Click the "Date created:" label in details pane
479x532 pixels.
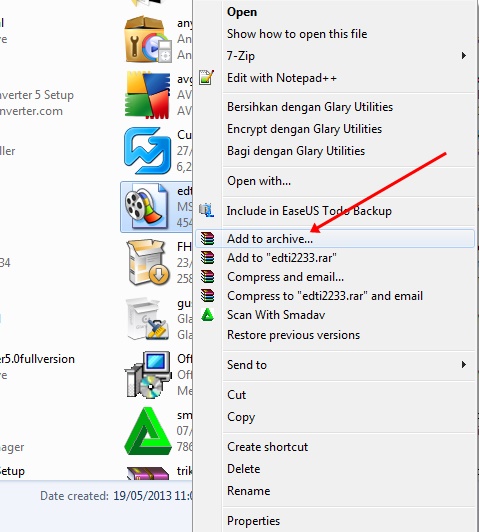click(74, 496)
